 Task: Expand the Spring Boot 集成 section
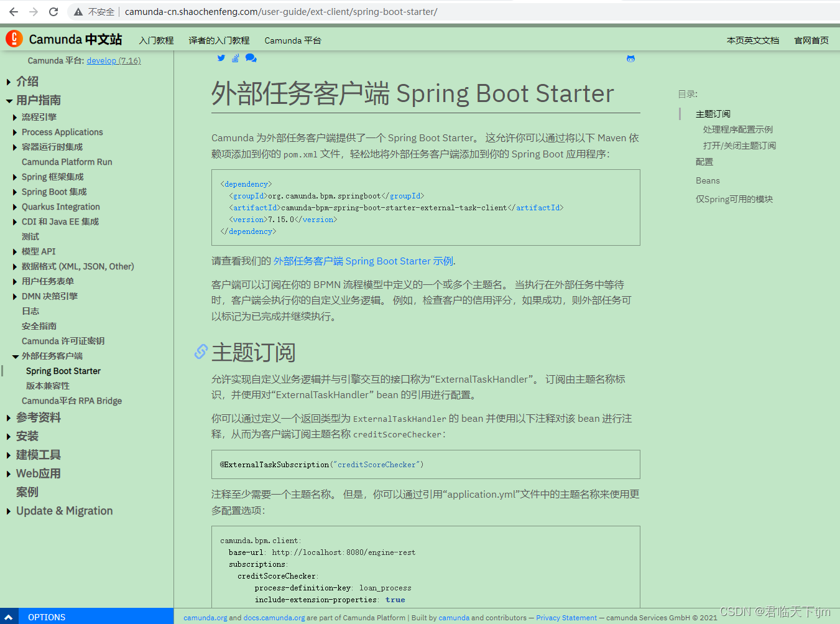coord(16,192)
